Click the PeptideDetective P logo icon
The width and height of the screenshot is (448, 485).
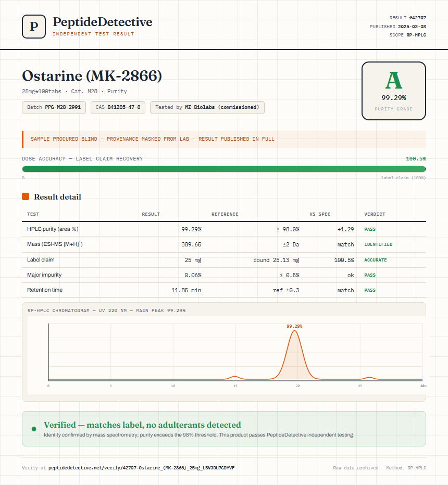pos(34,27)
